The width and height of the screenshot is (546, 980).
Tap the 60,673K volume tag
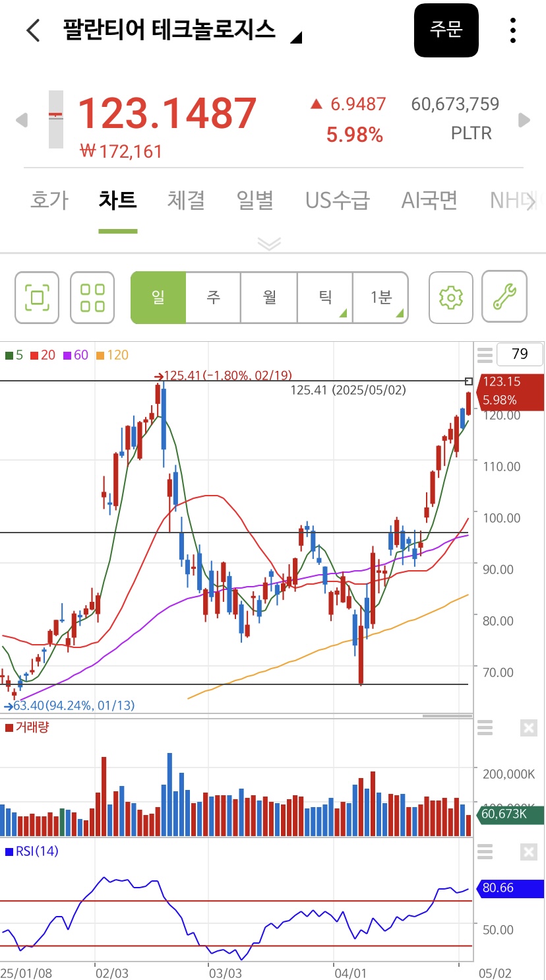point(510,814)
